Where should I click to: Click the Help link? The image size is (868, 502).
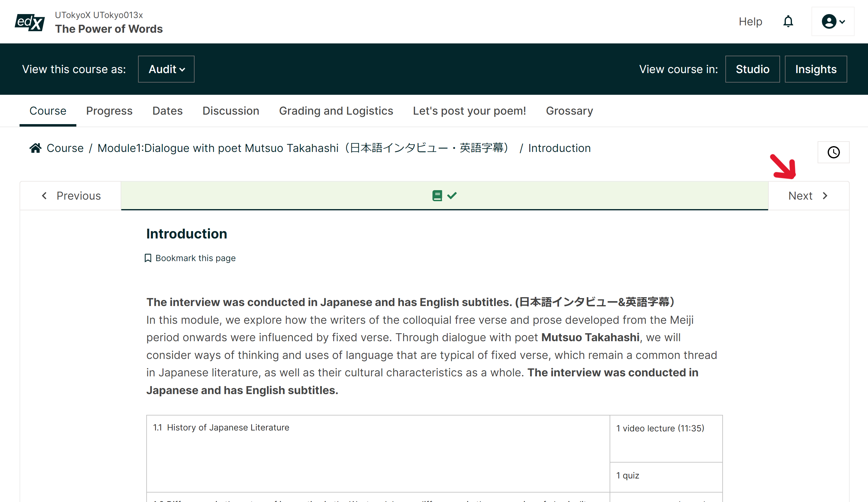coord(750,22)
